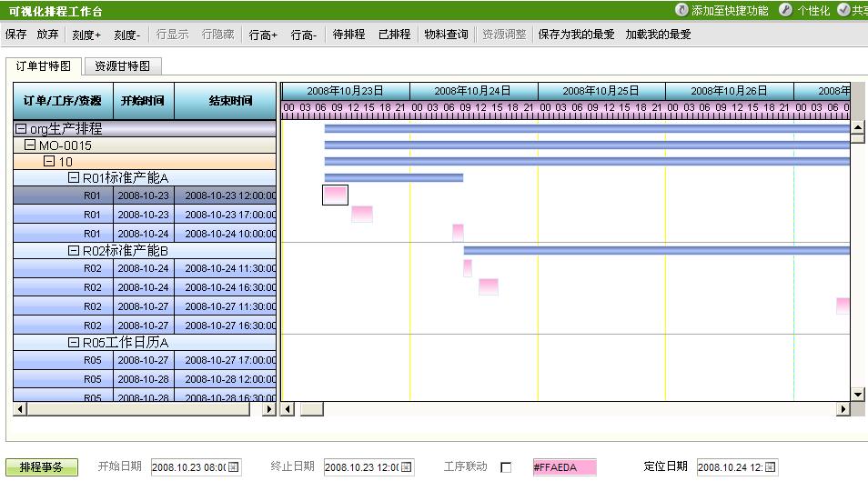Image resolution: width=868 pixels, height=481 pixels.
Task: Click right arrow of tree table scrollbar
Action: 269,409
